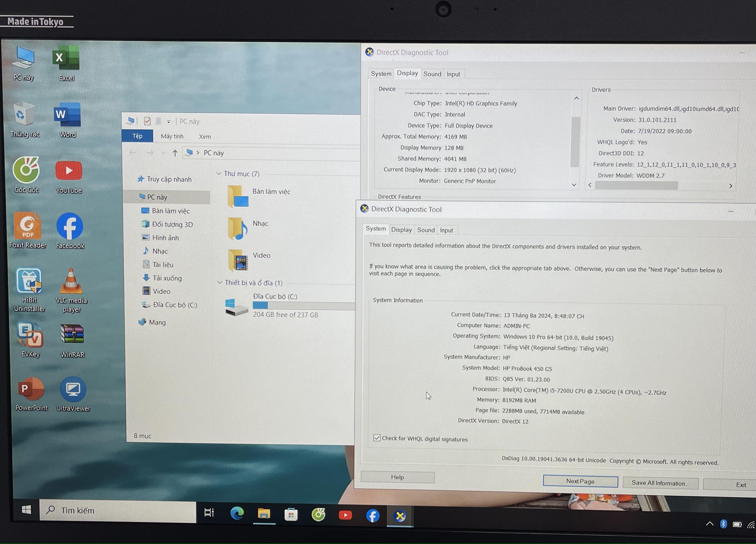Click Device list scroll-down arrow
Image resolution: width=756 pixels, height=544 pixels.
574,185
